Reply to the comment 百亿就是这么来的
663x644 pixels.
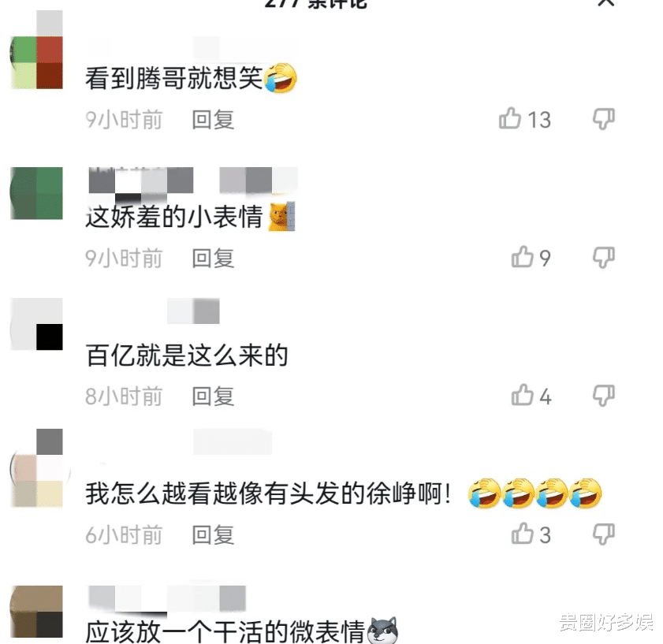213,396
